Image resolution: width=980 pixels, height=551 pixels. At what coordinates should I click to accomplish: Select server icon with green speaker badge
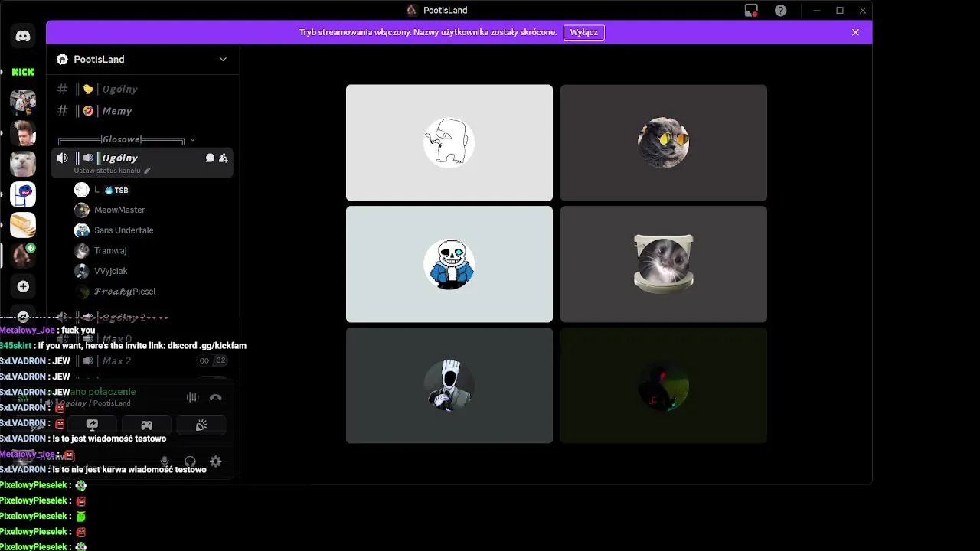tap(23, 256)
